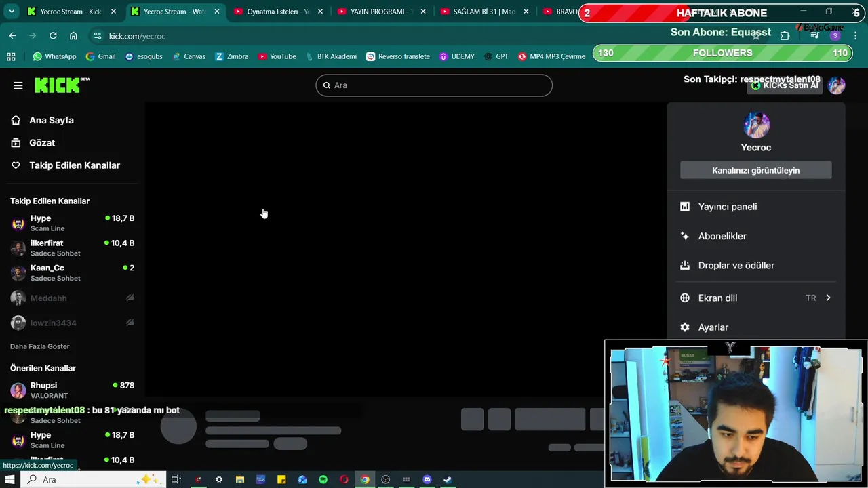Screen dimensions: 868x488
Task: Open Yayıncı paneli dashboard
Action: click(x=755, y=207)
